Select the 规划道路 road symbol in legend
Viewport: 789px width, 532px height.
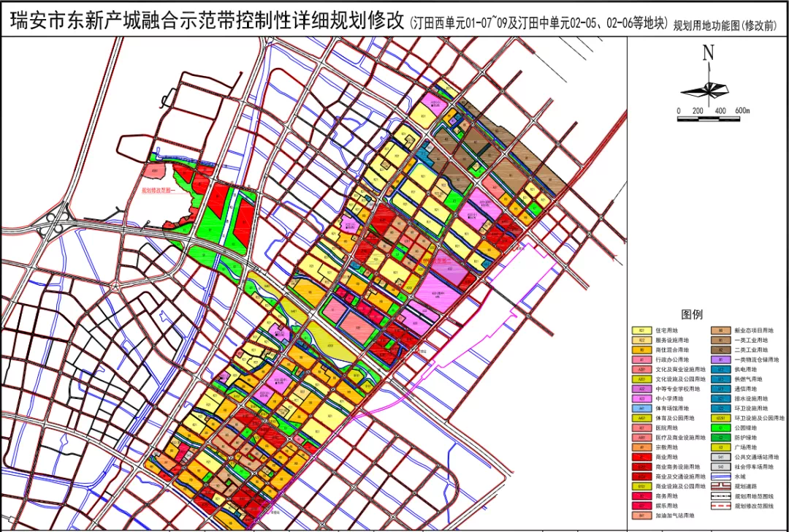pyautogui.click(x=720, y=484)
